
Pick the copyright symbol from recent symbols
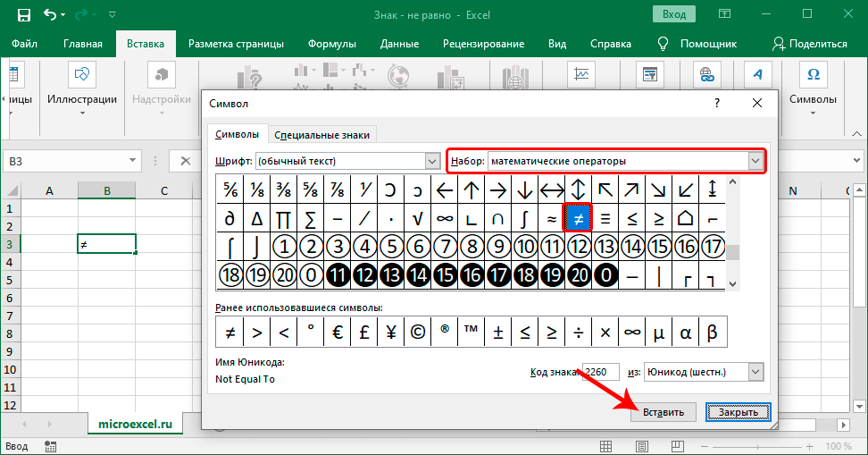click(x=417, y=333)
